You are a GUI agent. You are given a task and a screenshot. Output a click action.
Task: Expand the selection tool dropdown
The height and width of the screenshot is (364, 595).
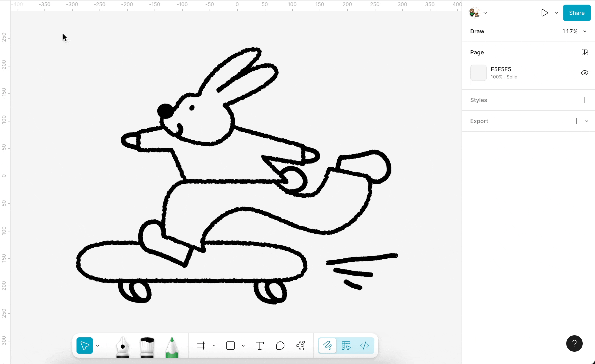pos(98,346)
